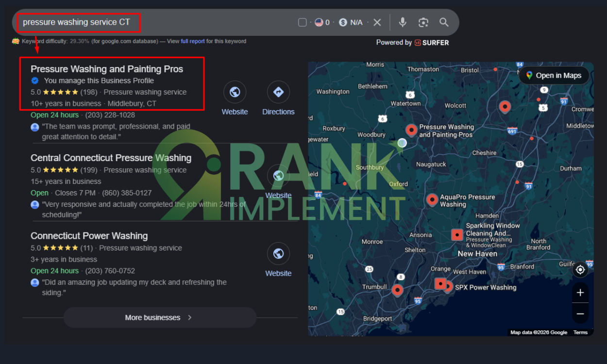Click the Open in Maps button
This screenshot has height=364, width=607.
coord(553,75)
